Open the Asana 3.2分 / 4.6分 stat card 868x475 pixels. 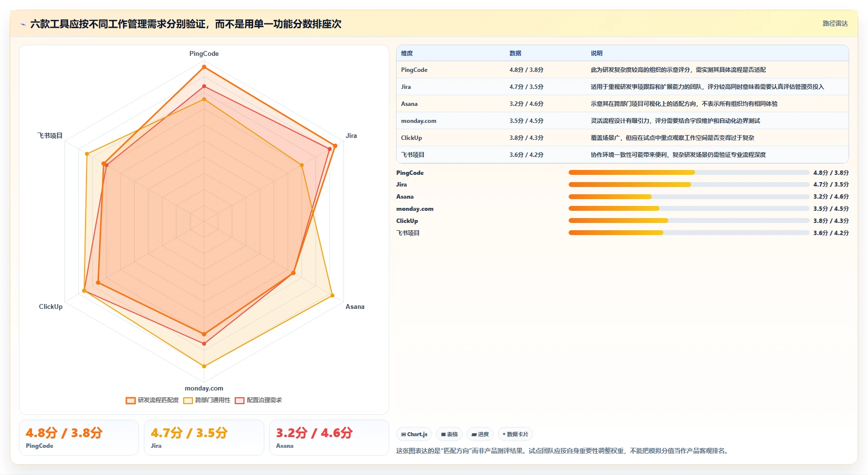(329, 438)
